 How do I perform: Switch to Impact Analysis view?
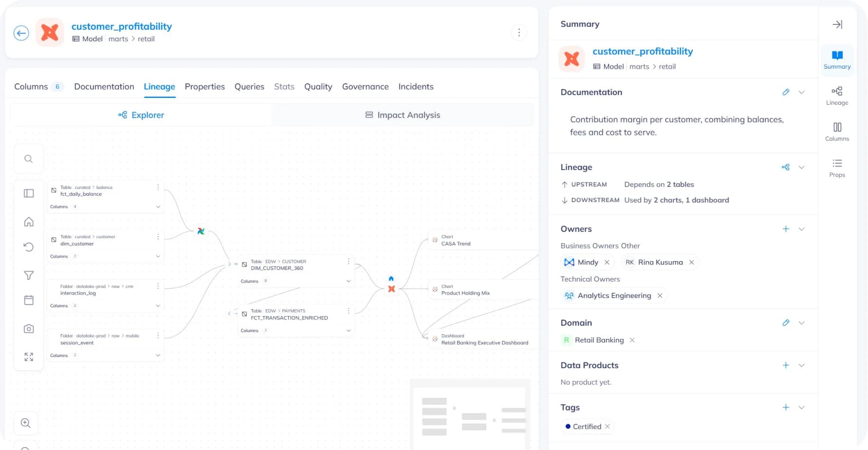point(403,115)
